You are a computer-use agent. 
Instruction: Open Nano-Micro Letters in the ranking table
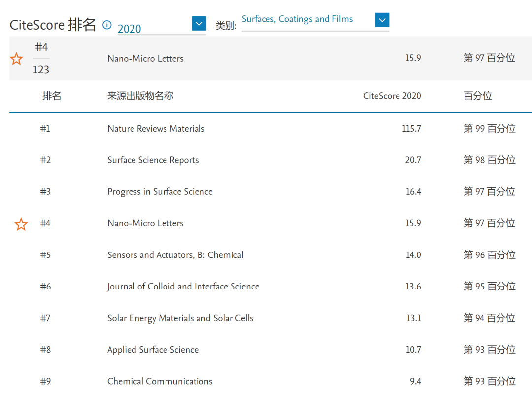click(x=145, y=223)
